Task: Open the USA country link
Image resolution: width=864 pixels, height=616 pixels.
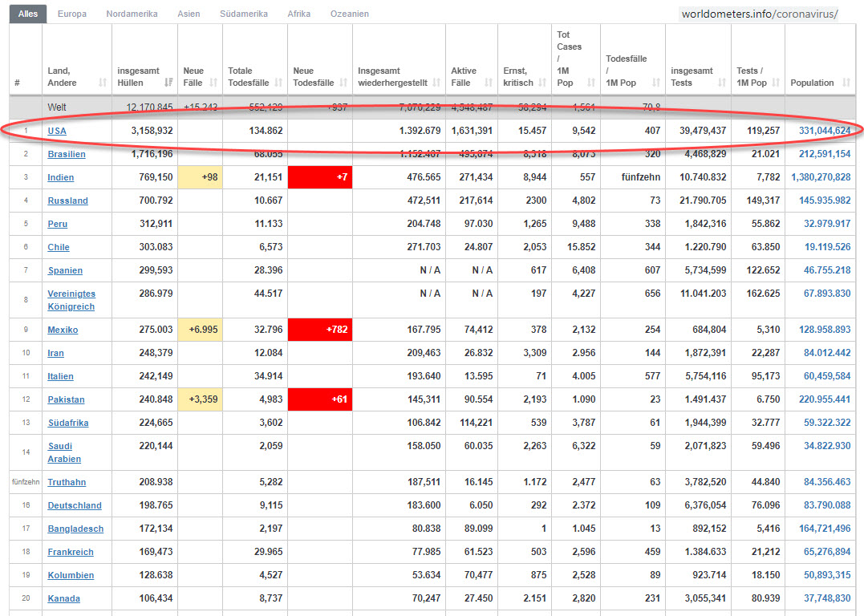Action: [57, 131]
